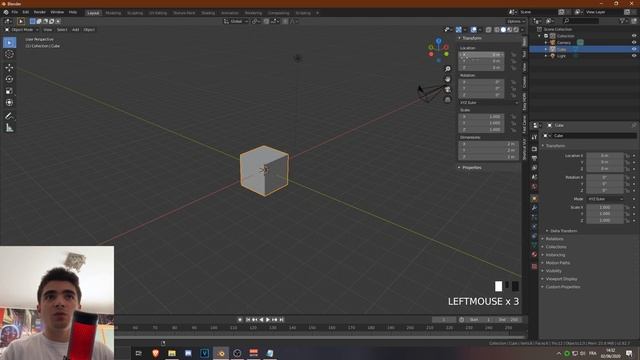This screenshot has width=640, height=360.
Task: Click the Scale X field in properties editor
Action: coord(605,207)
